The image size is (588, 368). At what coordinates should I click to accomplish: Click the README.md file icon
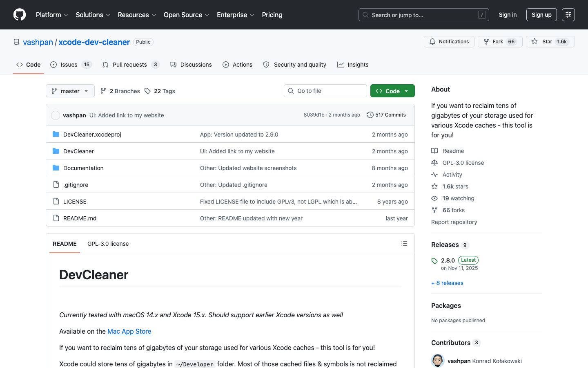click(56, 218)
